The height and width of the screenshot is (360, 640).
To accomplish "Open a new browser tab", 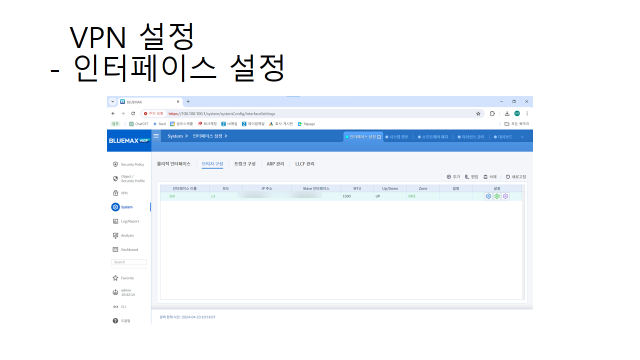I will [188, 102].
